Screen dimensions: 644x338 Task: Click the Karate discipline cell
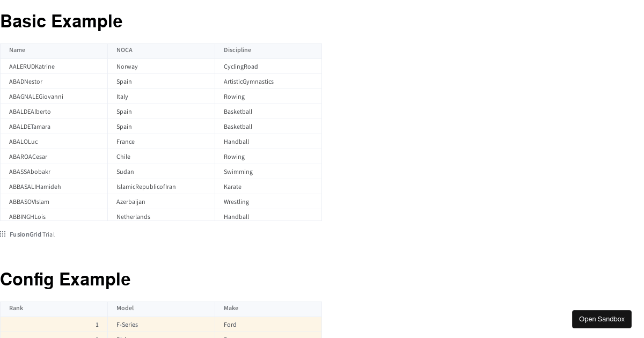coord(232,187)
